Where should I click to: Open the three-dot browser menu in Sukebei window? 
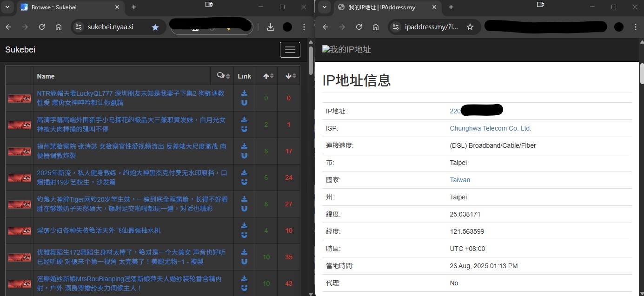tap(304, 27)
